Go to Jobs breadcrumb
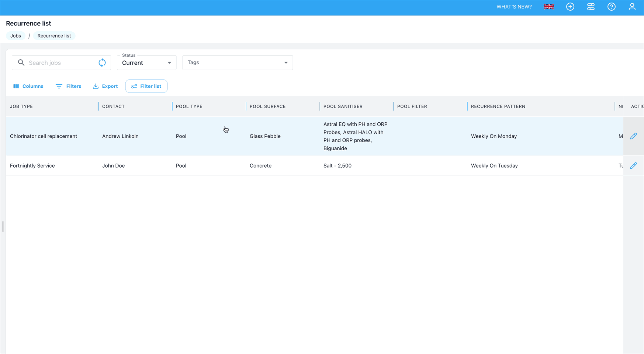The height and width of the screenshot is (354, 644). tap(15, 36)
